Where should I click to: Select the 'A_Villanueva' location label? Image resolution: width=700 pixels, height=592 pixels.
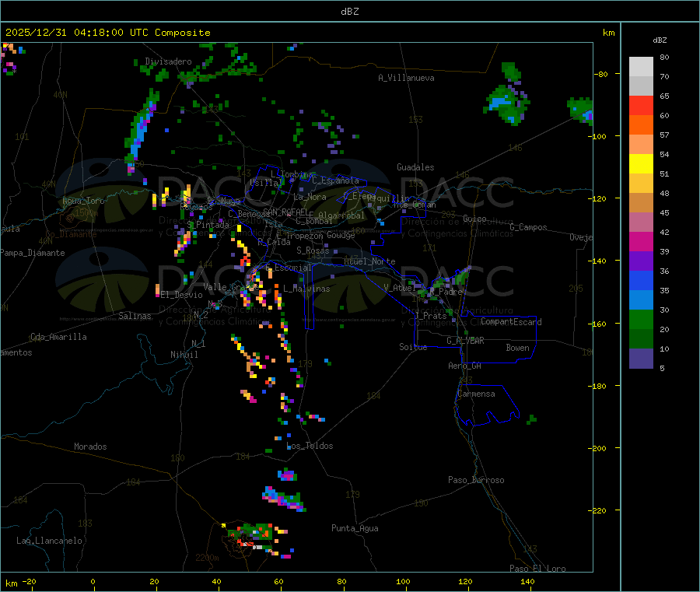point(406,78)
